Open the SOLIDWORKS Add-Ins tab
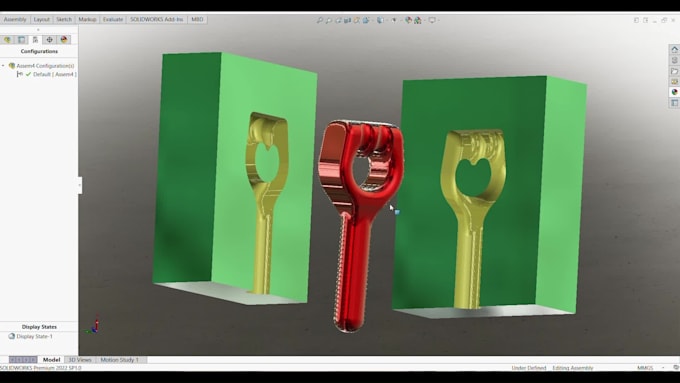This screenshot has width=680, height=383. 157,20
